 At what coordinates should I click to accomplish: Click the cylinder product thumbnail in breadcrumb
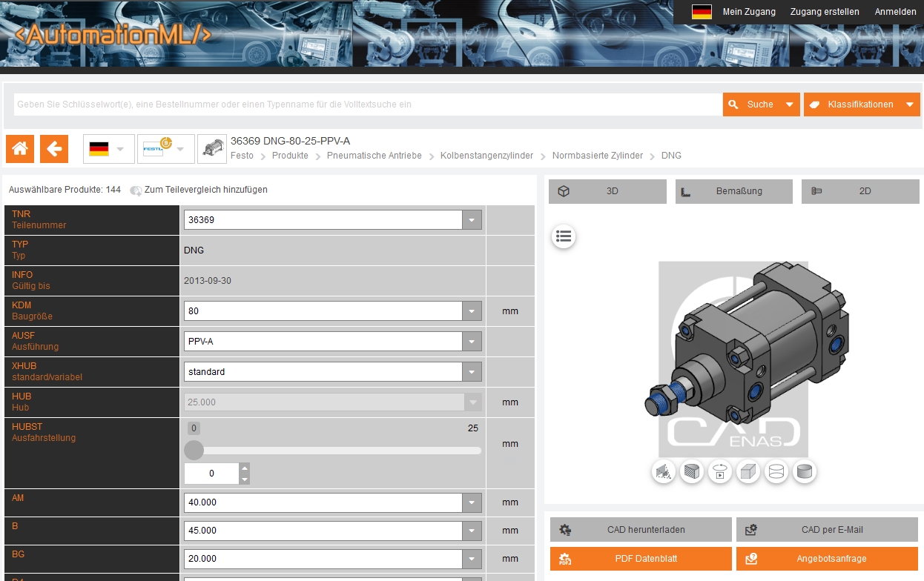pyautogui.click(x=212, y=149)
